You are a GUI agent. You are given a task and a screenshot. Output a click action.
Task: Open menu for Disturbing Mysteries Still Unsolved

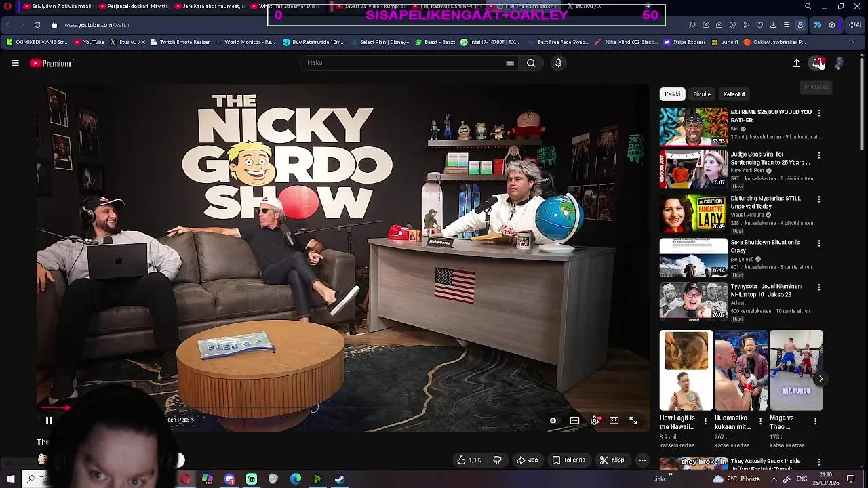coord(819,199)
